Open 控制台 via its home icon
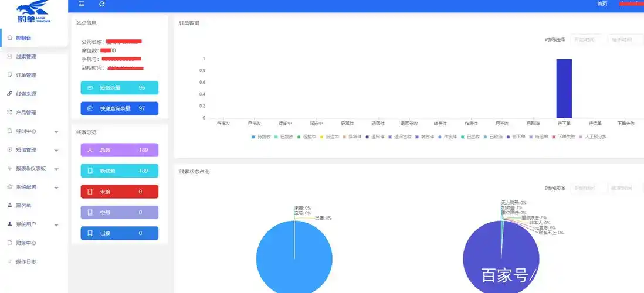 click(x=10, y=38)
